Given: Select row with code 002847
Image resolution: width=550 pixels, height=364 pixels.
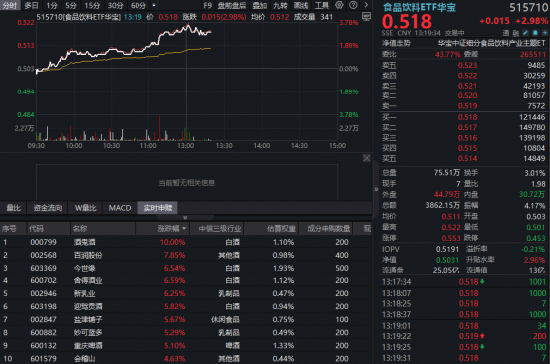Looking at the screenshot, I should coord(186,319).
